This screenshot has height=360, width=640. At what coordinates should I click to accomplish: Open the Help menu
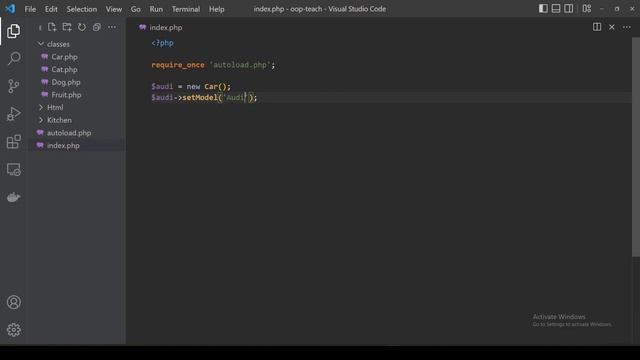pyautogui.click(x=217, y=9)
